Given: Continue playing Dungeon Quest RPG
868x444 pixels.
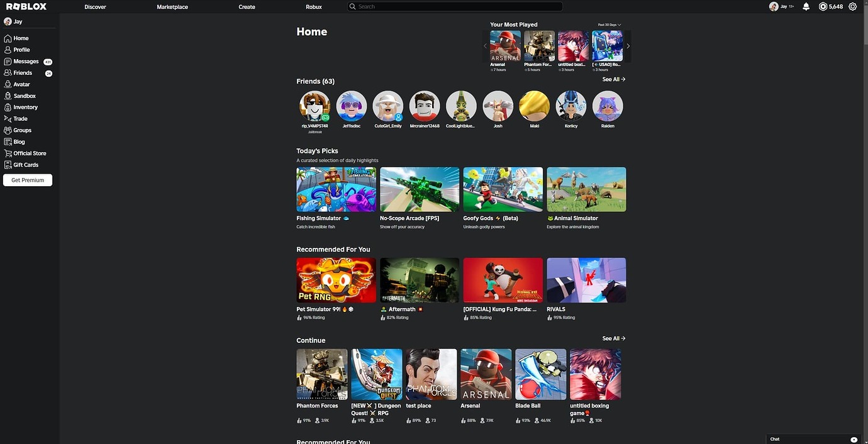Looking at the screenshot, I should 377,375.
